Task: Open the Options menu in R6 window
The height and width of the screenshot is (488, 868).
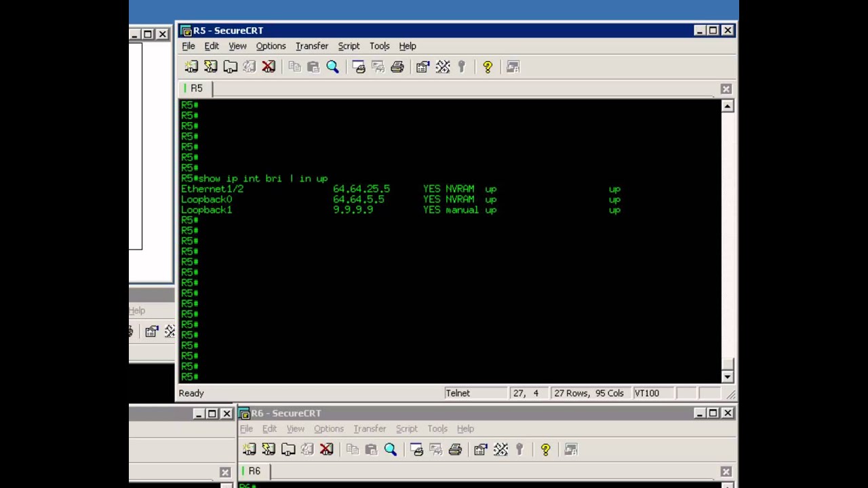Action: coord(328,429)
